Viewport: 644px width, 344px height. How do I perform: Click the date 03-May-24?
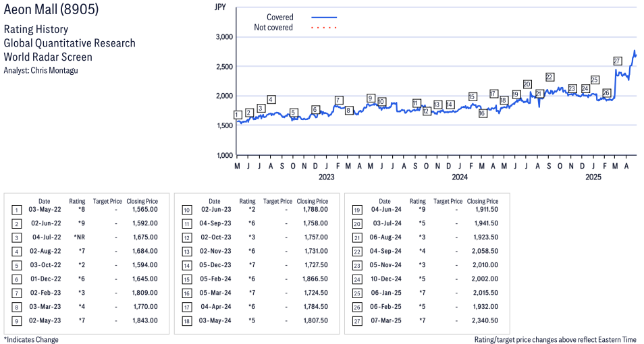coord(215,320)
